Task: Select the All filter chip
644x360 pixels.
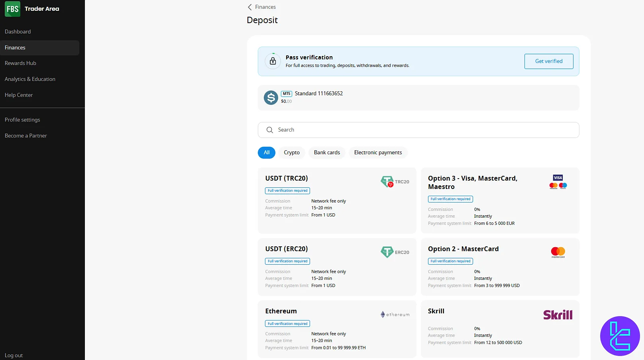Action: pyautogui.click(x=267, y=153)
